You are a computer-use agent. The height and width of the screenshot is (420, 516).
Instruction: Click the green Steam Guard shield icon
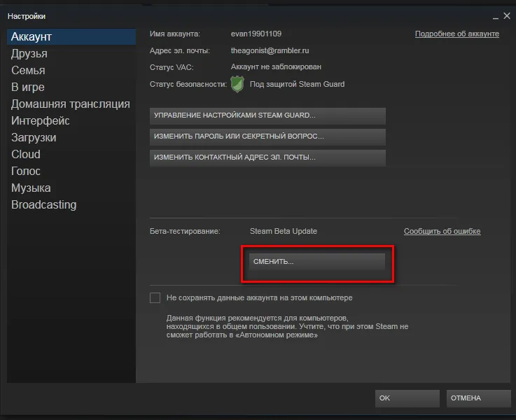[x=237, y=84]
